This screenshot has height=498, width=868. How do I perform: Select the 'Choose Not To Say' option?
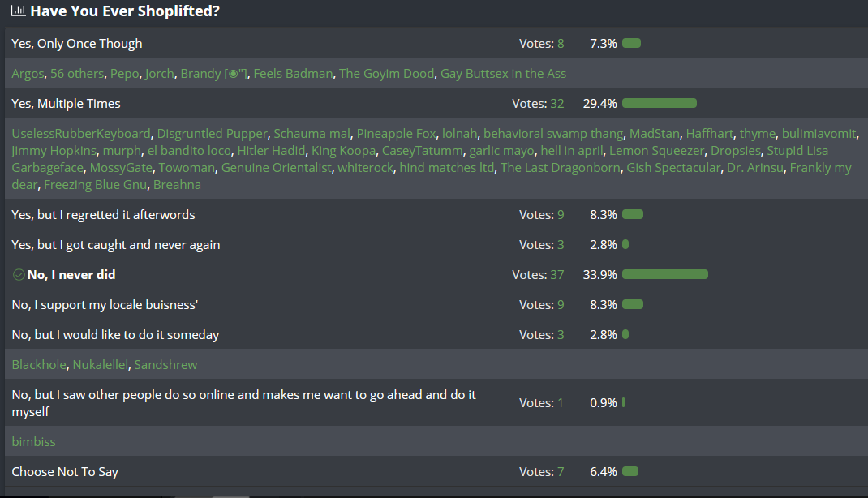tap(65, 472)
